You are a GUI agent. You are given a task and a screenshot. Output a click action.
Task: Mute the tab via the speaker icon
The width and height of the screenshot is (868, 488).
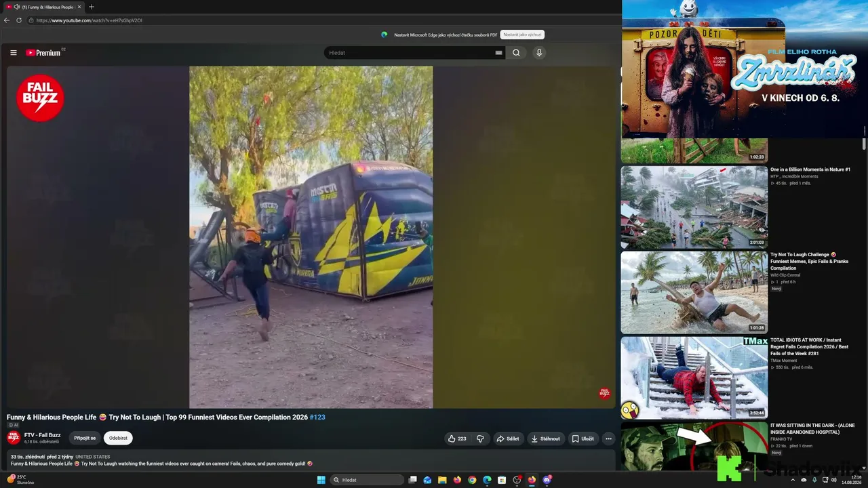pos(16,7)
